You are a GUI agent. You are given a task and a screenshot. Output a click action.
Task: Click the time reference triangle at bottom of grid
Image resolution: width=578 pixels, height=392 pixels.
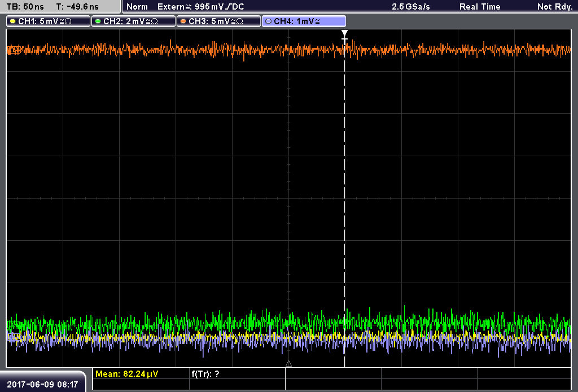tap(288, 364)
